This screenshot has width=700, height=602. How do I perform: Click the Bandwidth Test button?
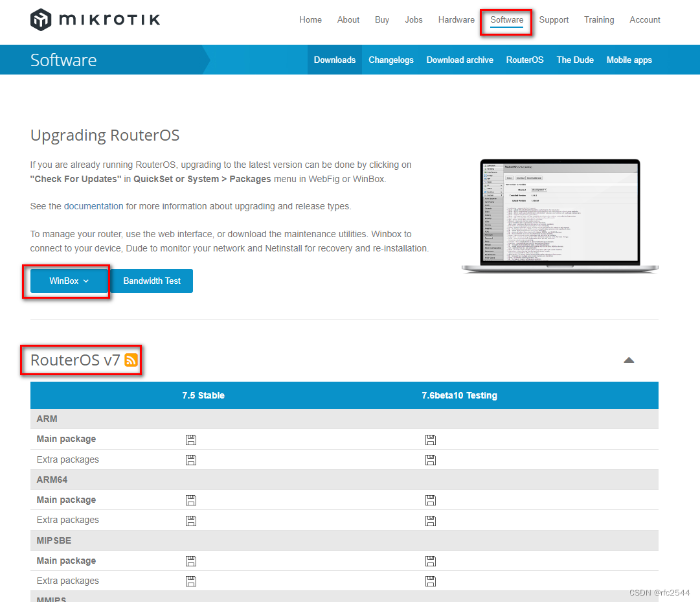click(152, 281)
